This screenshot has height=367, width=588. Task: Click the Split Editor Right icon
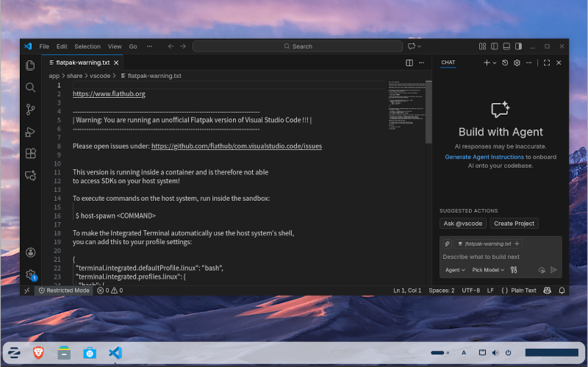[409, 63]
